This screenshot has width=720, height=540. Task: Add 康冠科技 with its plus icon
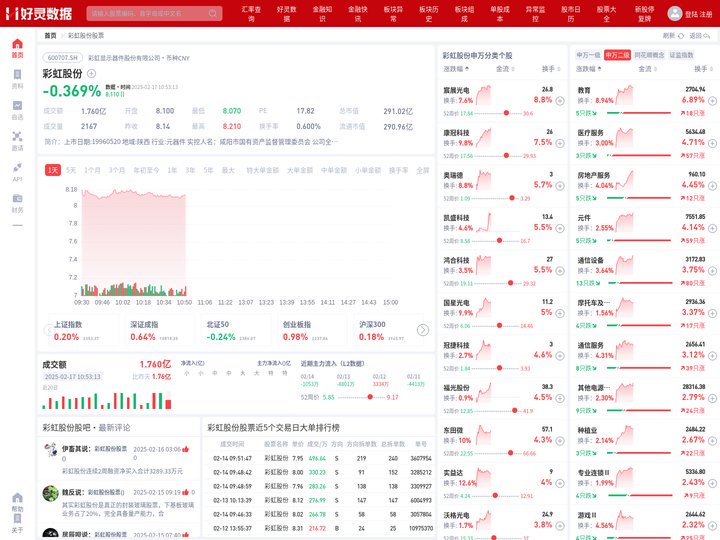click(x=560, y=143)
